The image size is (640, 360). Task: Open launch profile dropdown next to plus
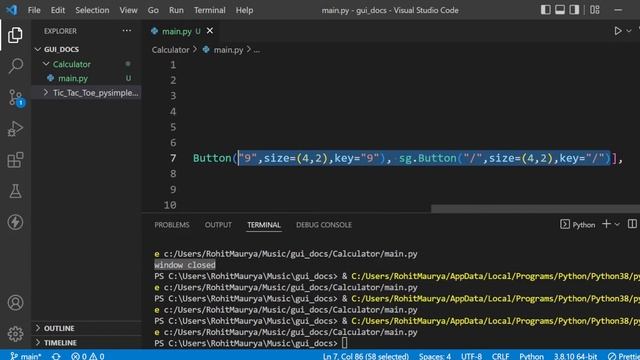(617, 224)
